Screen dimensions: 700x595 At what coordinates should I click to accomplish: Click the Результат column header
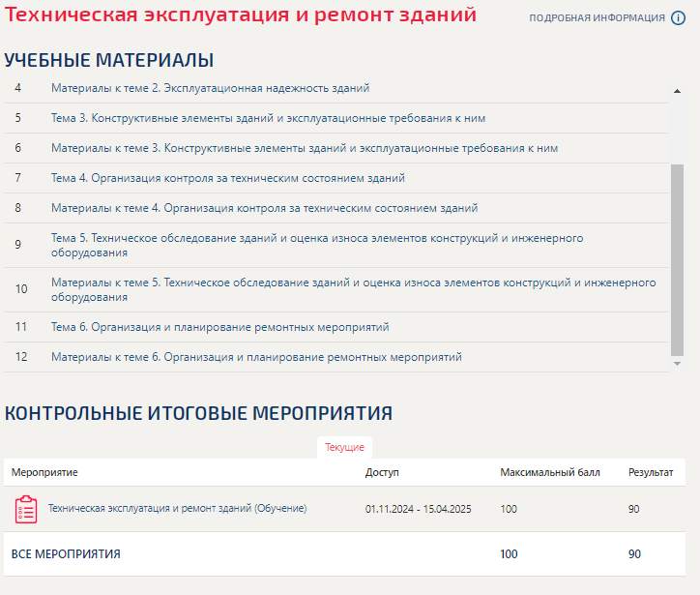[651, 472]
